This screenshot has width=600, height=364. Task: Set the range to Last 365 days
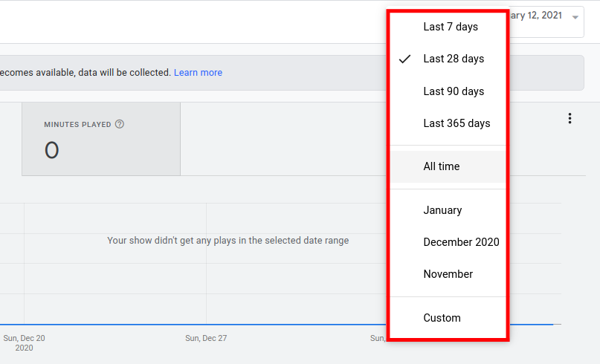[x=457, y=123]
